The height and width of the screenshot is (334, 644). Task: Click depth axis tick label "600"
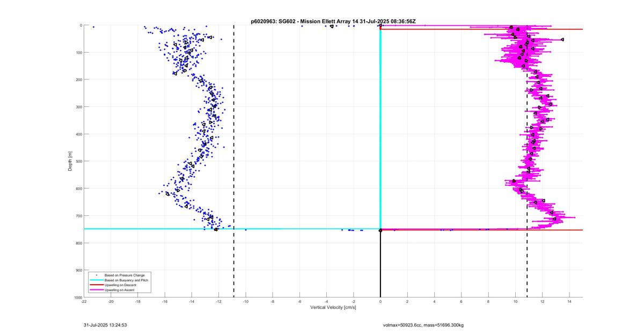[78, 188]
